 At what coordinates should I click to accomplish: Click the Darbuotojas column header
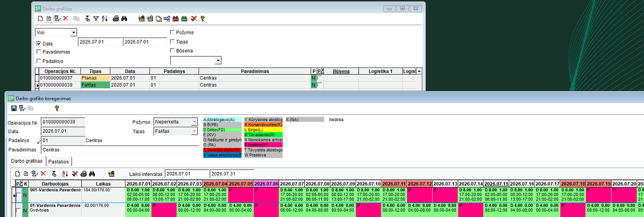click(x=55, y=184)
